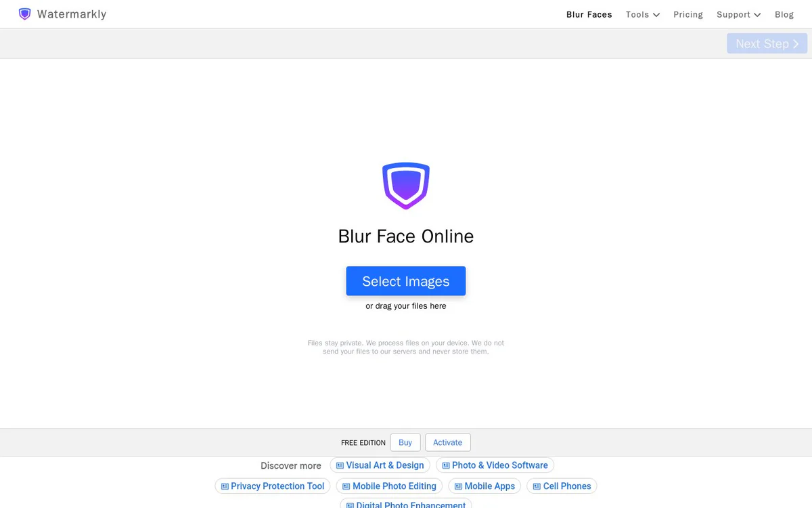Expand the Support dropdown menu
This screenshot has width=812, height=508.
[x=739, y=14]
